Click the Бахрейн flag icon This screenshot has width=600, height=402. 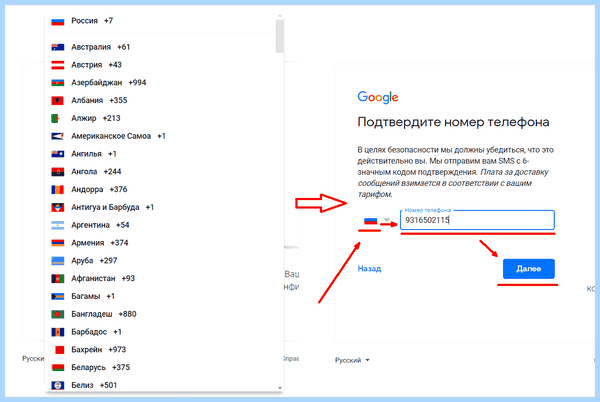(x=58, y=350)
